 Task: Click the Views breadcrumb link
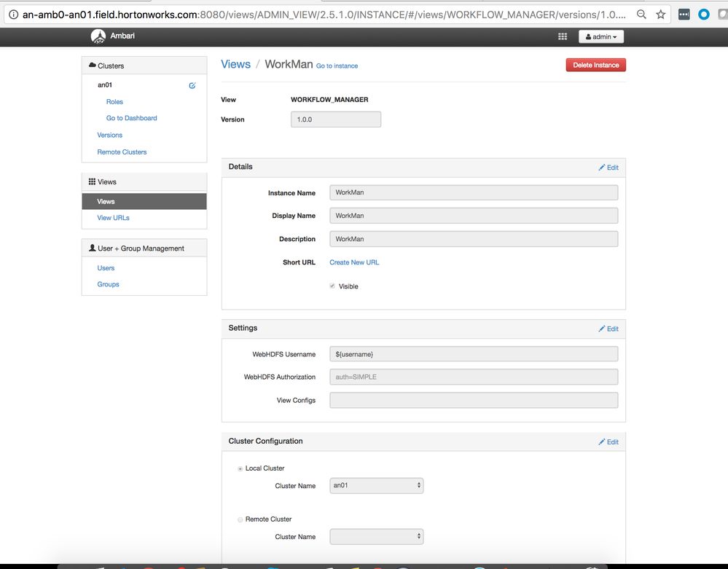(235, 64)
